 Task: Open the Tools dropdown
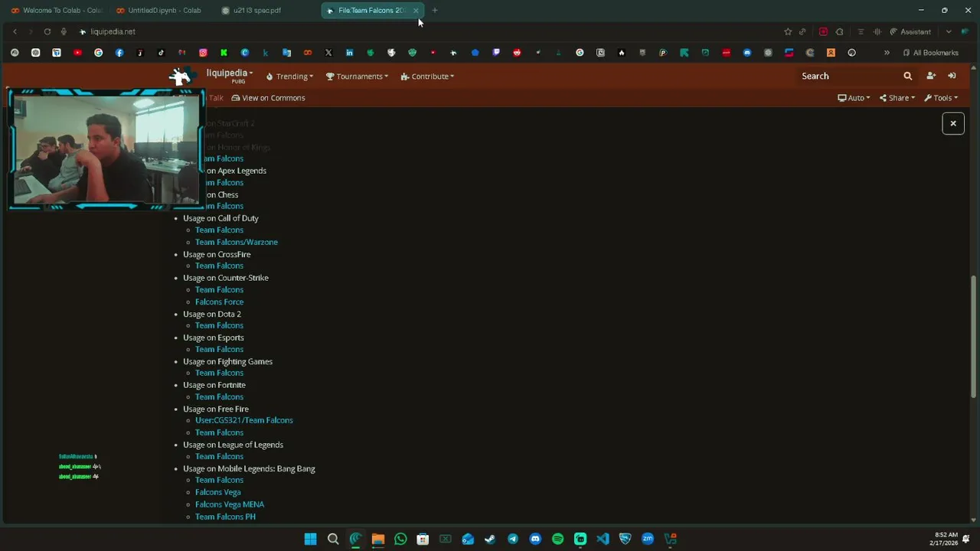[x=941, y=98]
